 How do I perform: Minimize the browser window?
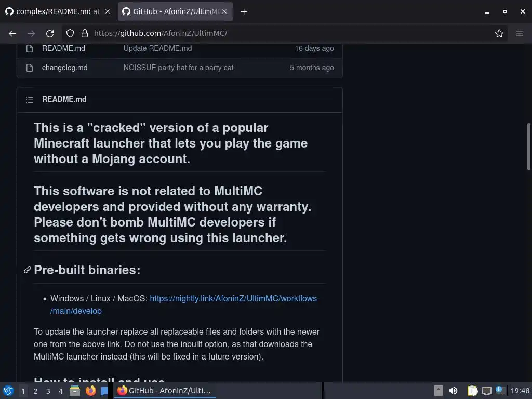coord(487,11)
